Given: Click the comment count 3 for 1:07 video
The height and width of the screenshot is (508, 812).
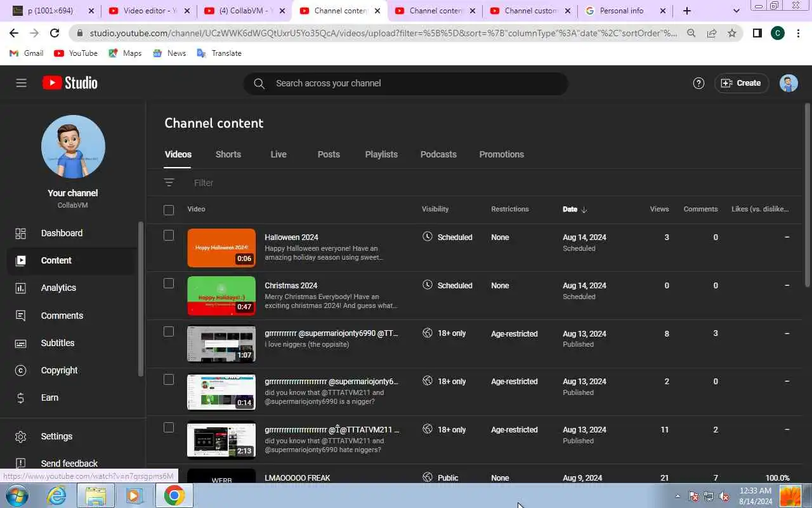Looking at the screenshot, I should (x=716, y=333).
